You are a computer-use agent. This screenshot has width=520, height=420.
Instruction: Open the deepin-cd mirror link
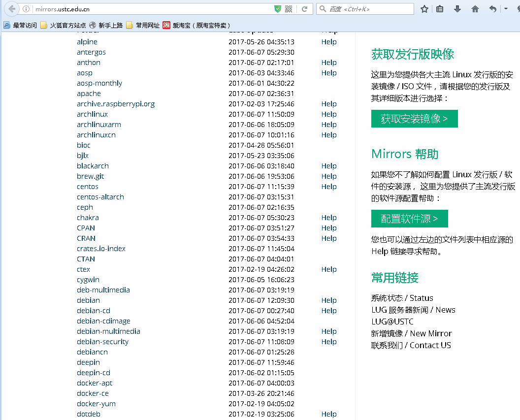pyautogui.click(x=93, y=373)
